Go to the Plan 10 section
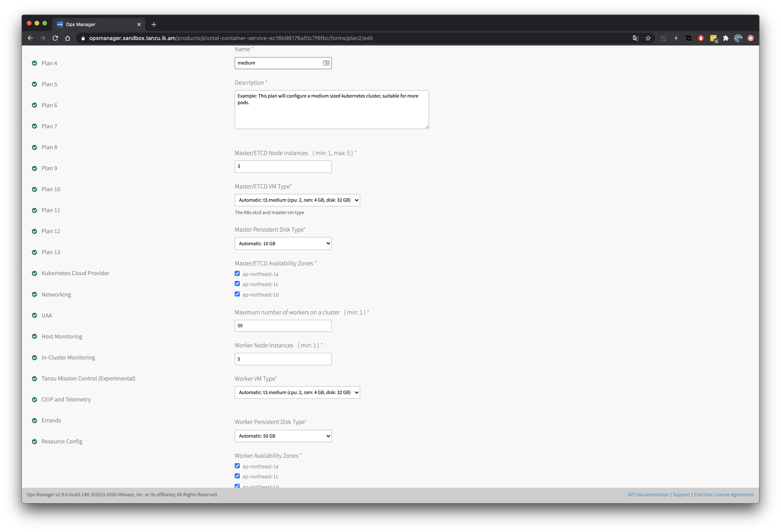 (x=51, y=189)
